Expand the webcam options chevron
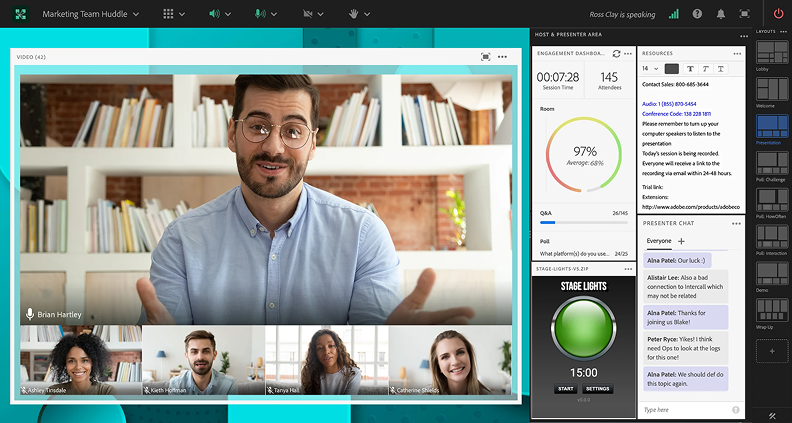Viewport: 792px width, 423px height. [x=321, y=15]
